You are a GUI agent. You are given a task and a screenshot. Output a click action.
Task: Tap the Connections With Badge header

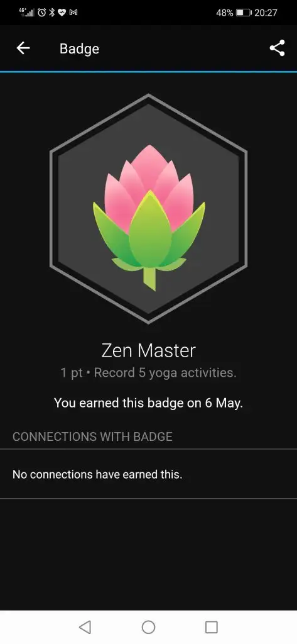[92, 436]
